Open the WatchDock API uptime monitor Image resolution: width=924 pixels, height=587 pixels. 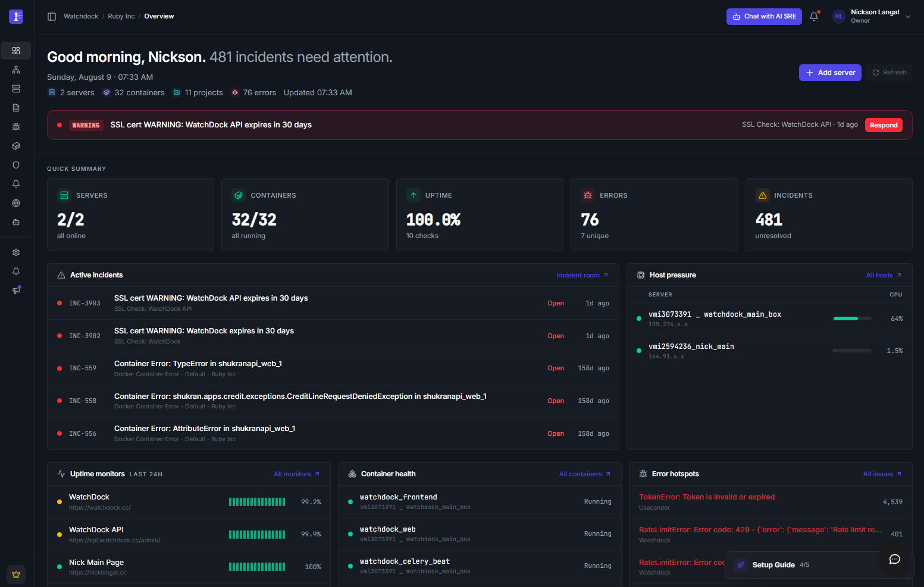[189, 535]
